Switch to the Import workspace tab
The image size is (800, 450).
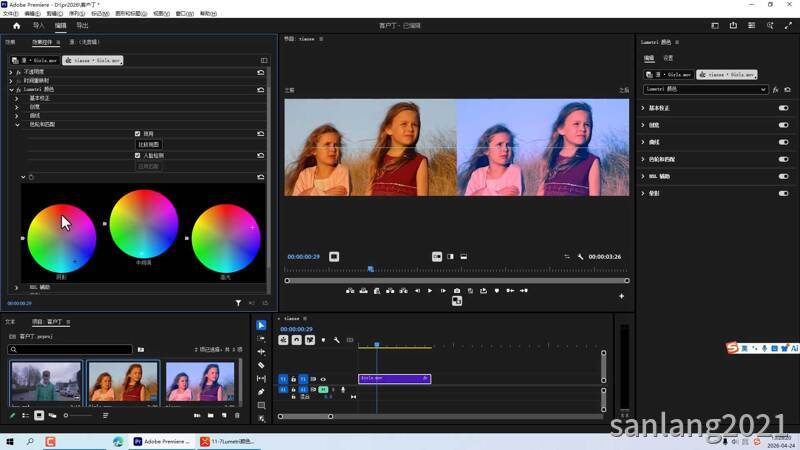pyautogui.click(x=38, y=26)
